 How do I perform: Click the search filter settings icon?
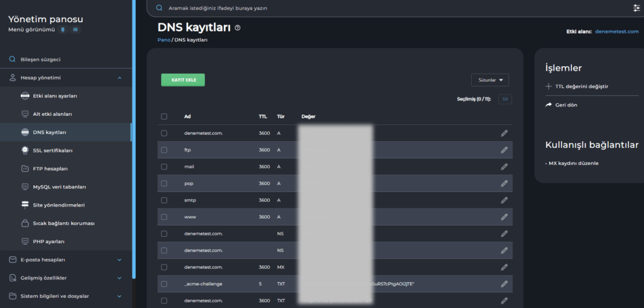click(x=636, y=8)
